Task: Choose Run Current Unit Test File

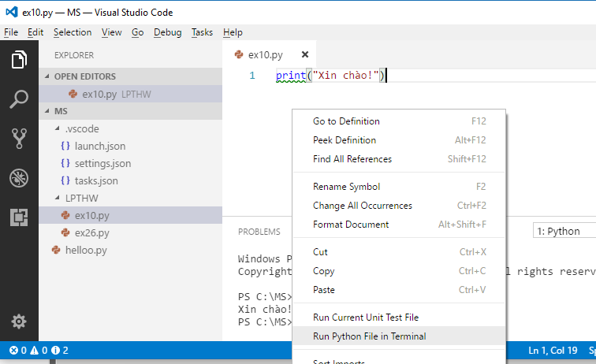Action: 399,318
